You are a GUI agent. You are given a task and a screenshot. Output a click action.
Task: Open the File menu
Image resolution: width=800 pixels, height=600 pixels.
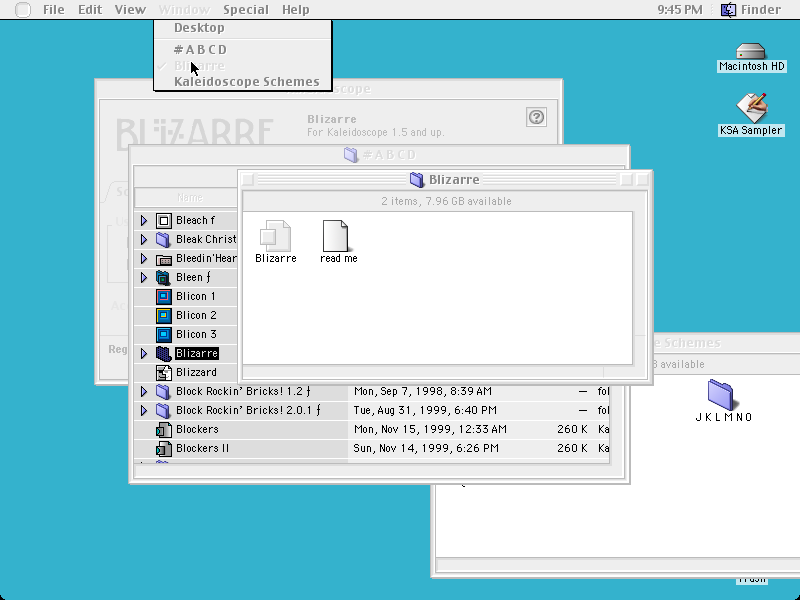tap(54, 10)
